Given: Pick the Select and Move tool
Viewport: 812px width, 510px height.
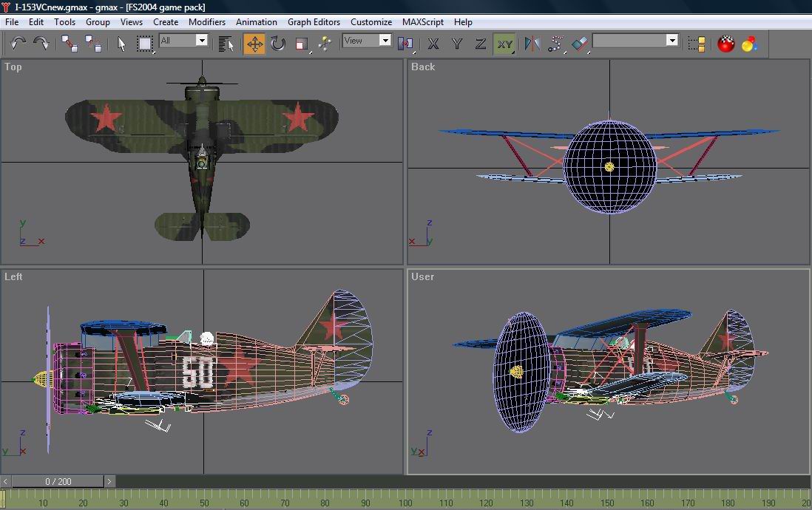Looking at the screenshot, I should [254, 44].
